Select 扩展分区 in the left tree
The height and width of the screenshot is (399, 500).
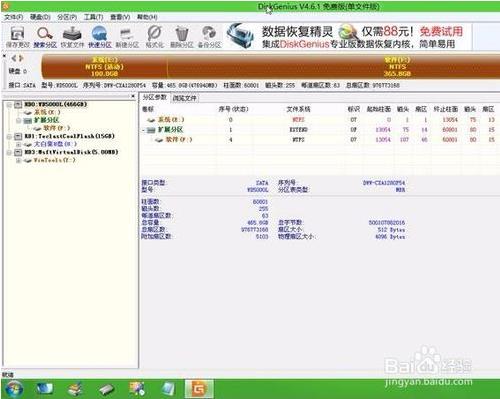(46, 120)
